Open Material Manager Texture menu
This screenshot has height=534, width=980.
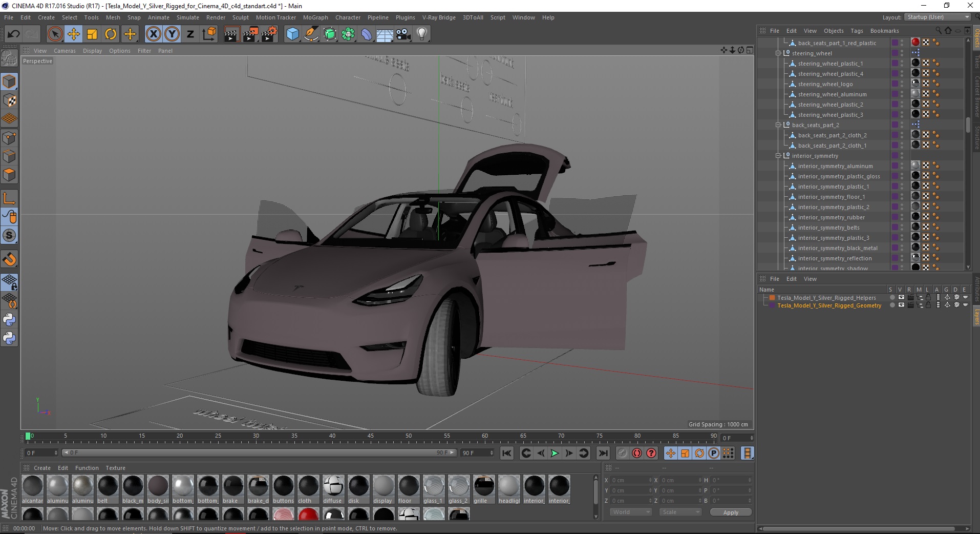pyautogui.click(x=115, y=468)
